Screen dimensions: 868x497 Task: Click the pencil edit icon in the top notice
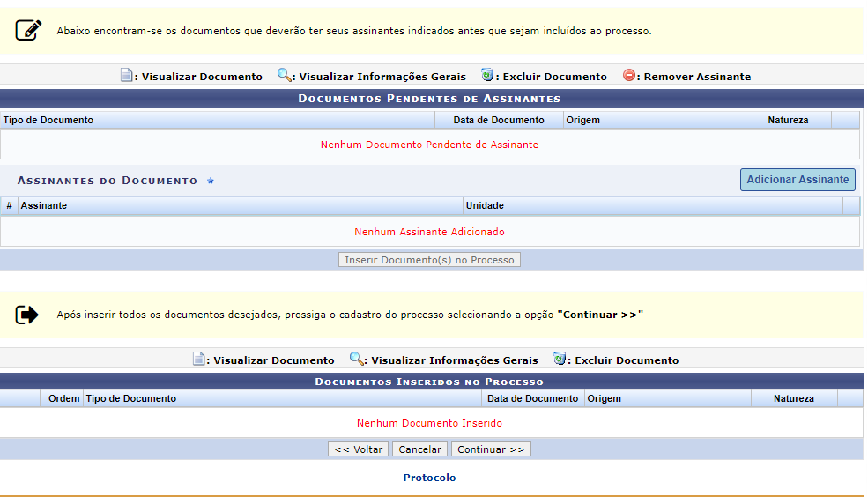(28, 30)
